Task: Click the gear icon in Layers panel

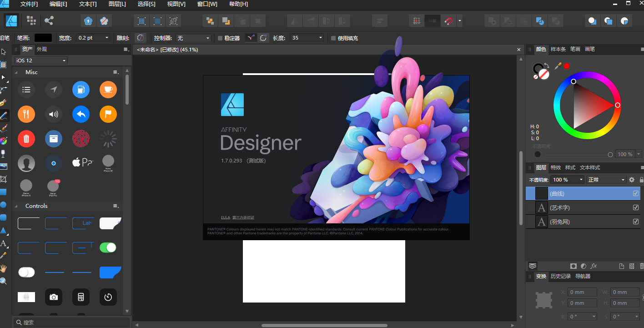Action: [x=631, y=180]
